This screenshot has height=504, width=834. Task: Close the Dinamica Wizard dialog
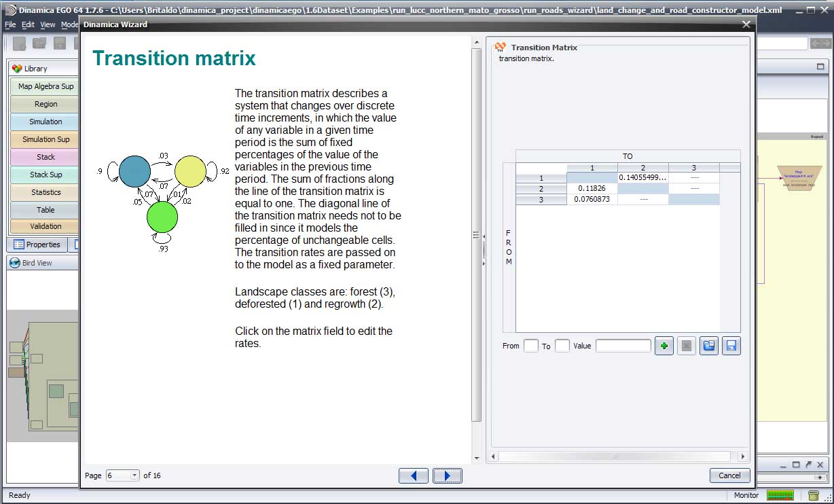746,24
